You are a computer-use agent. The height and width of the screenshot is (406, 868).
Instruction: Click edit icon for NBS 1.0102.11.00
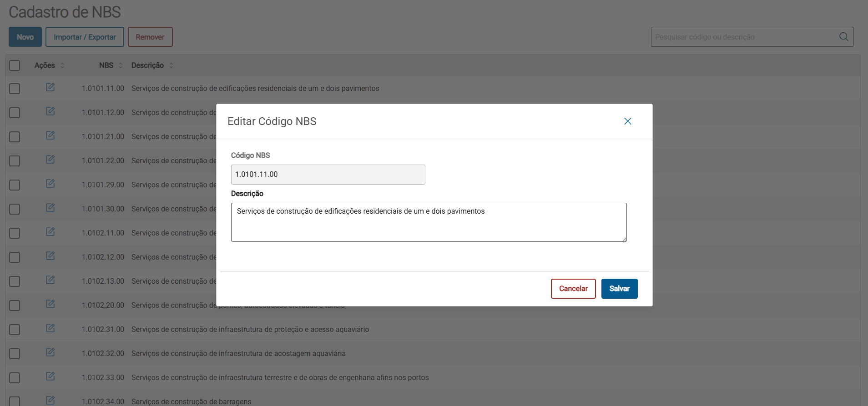[50, 232]
